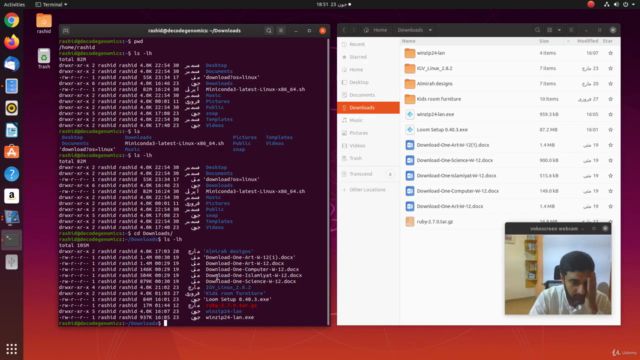Select Music in Files sidebar
Image resolution: width=640 pixels, height=360 pixels.
(x=368, y=120)
